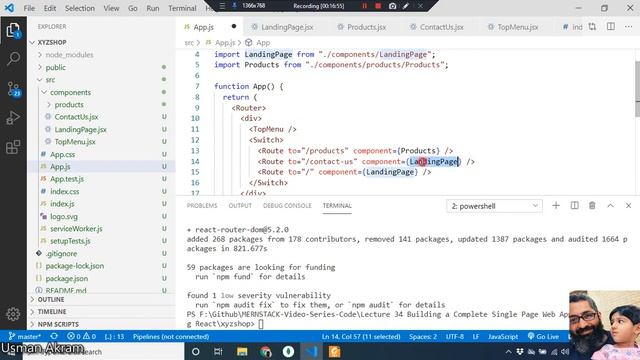This screenshot has height=360, width=640.
Task: Split the editor to the right
Action: coord(611,27)
